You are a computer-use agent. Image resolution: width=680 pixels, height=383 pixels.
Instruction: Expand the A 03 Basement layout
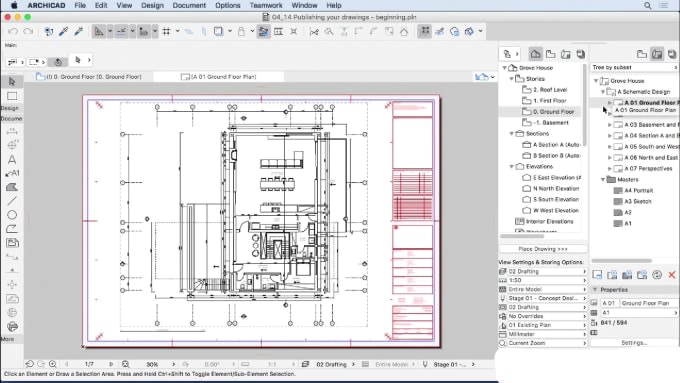click(x=610, y=125)
